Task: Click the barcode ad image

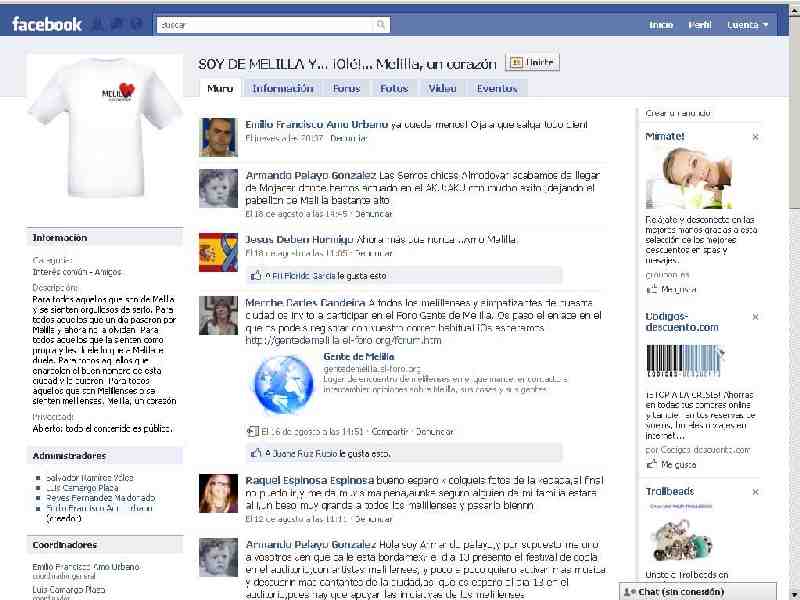Action: pos(686,361)
